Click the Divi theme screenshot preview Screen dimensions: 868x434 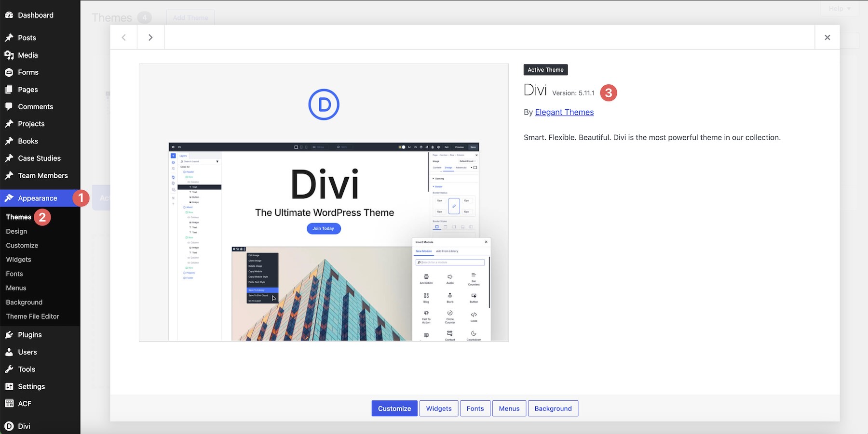click(x=324, y=203)
